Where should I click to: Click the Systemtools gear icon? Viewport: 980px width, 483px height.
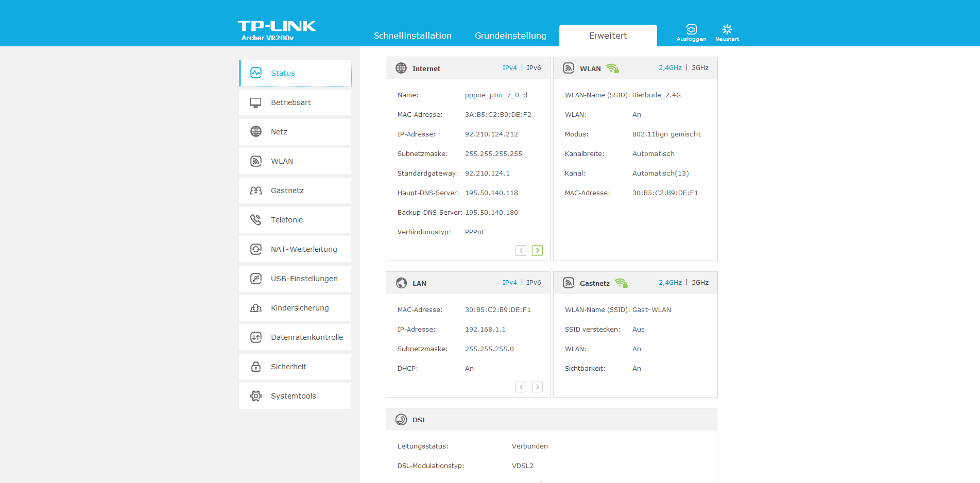coord(255,396)
